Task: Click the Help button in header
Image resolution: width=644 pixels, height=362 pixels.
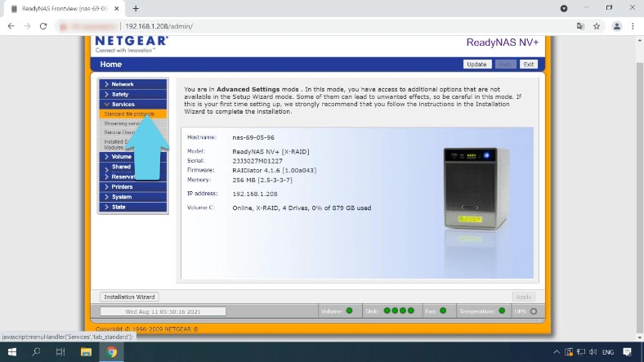Action: [x=505, y=65]
